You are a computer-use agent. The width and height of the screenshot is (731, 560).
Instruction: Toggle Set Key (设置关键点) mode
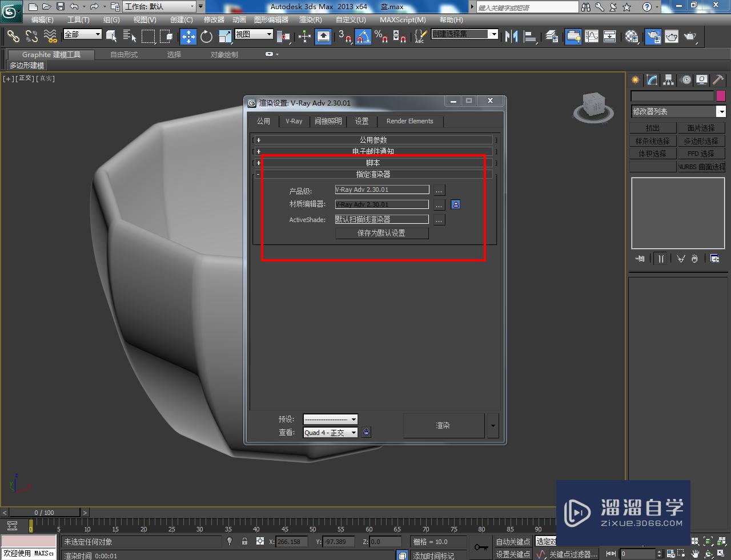[x=513, y=554]
